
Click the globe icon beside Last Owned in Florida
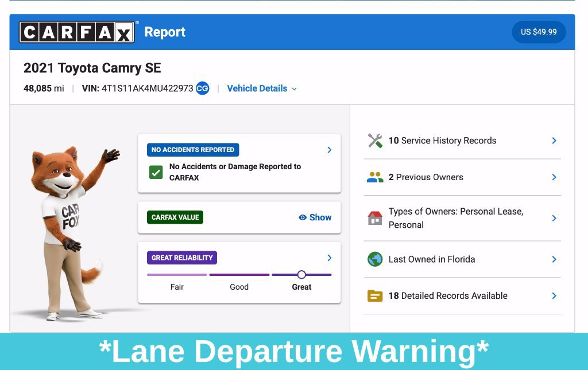click(x=375, y=259)
